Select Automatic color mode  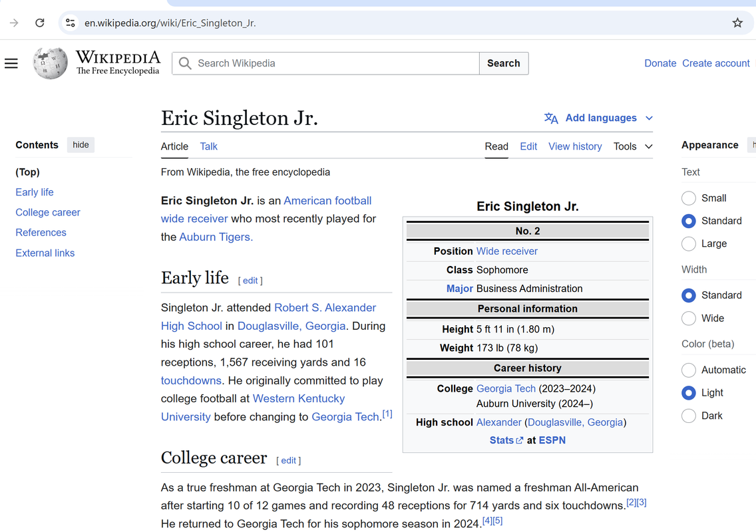[689, 370]
